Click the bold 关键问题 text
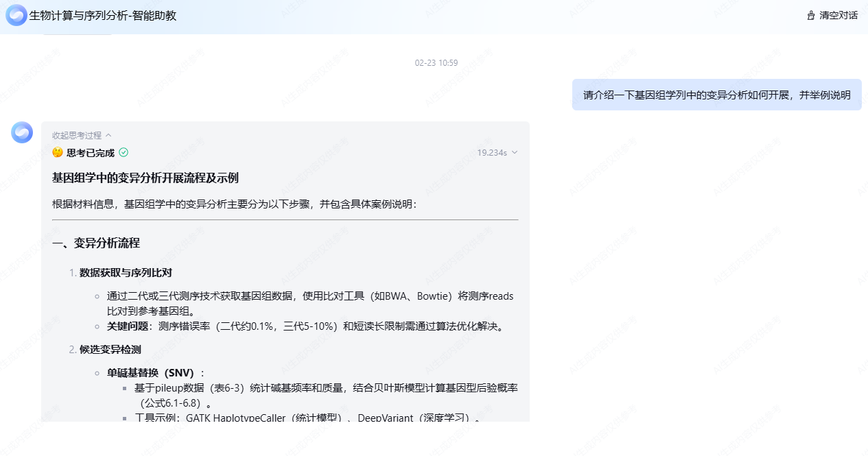Viewport: 868px width, 456px height. (x=127, y=326)
